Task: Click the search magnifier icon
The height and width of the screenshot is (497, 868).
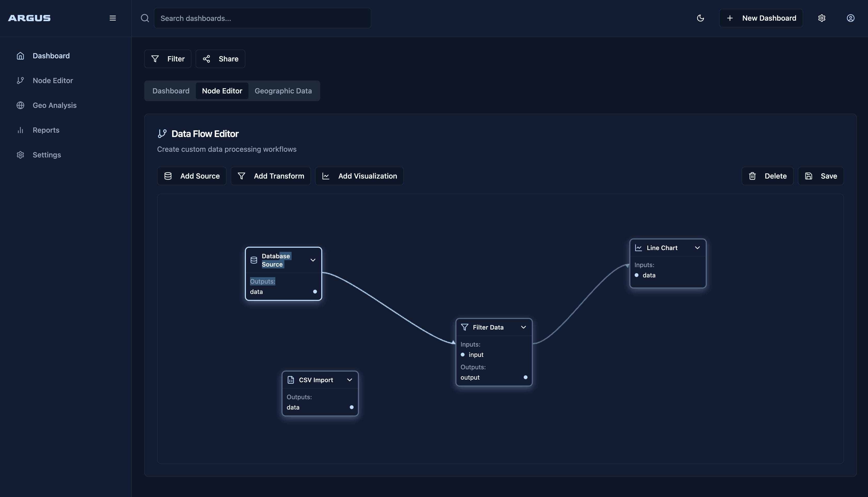Action: tap(145, 18)
